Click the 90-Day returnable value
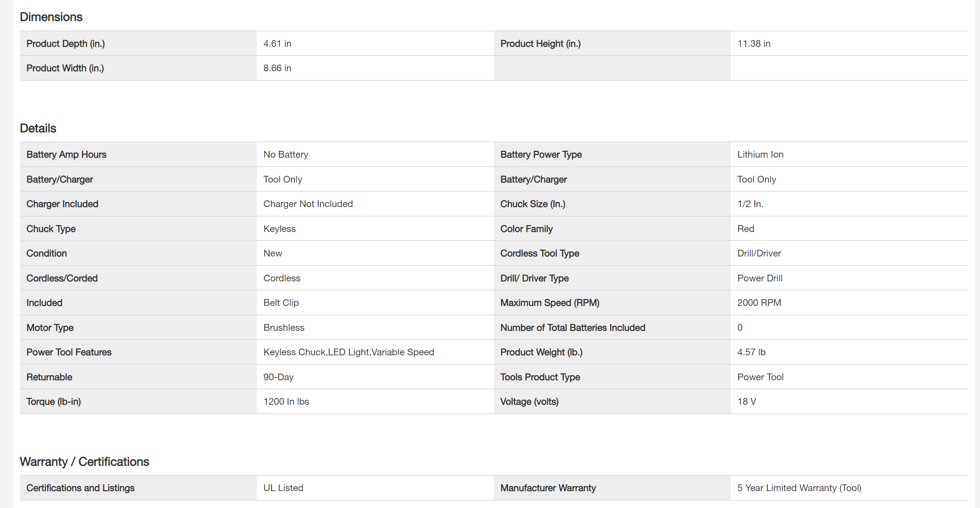The image size is (980, 508). [x=278, y=377]
